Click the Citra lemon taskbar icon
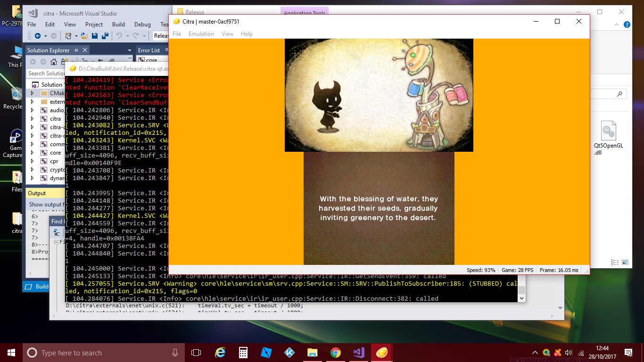This screenshot has height=362, width=644. pyautogui.click(x=381, y=353)
